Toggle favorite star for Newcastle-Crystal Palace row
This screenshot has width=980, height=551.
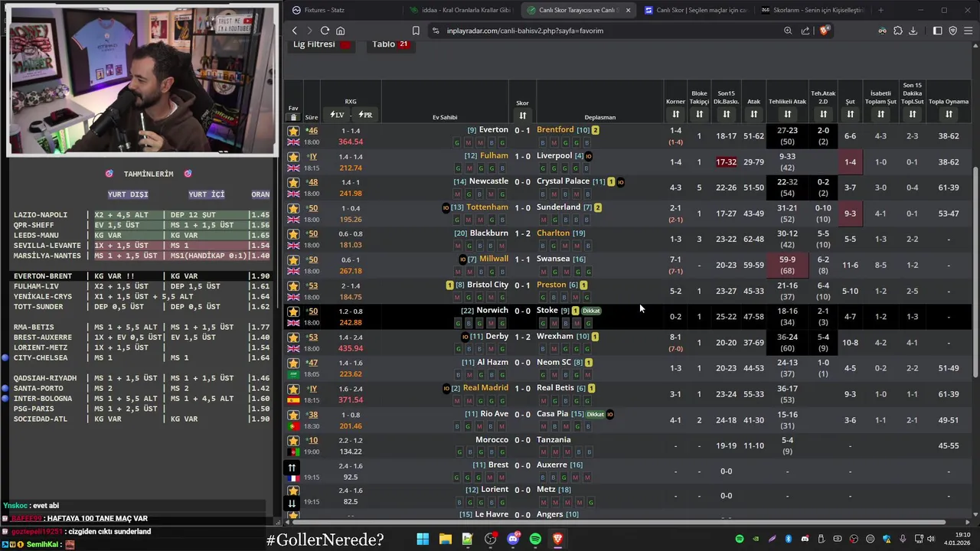click(293, 182)
